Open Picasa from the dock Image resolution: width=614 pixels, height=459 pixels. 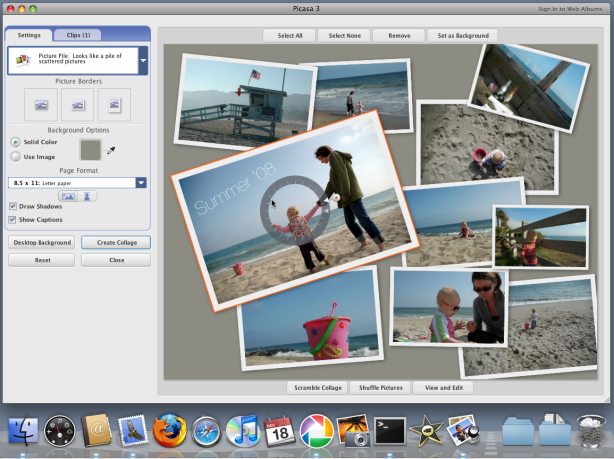point(317,430)
